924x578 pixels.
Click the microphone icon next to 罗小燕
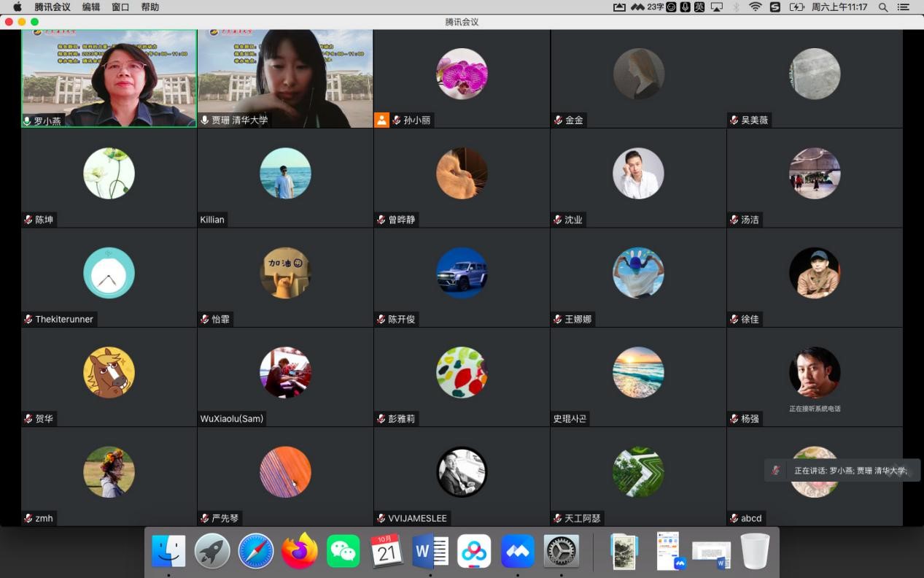coord(28,121)
